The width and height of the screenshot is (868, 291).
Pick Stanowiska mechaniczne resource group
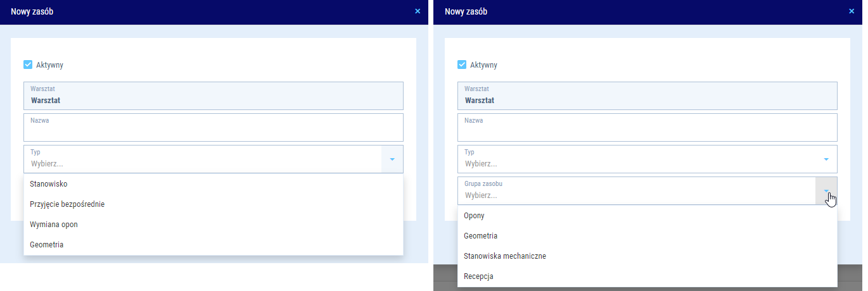point(505,256)
